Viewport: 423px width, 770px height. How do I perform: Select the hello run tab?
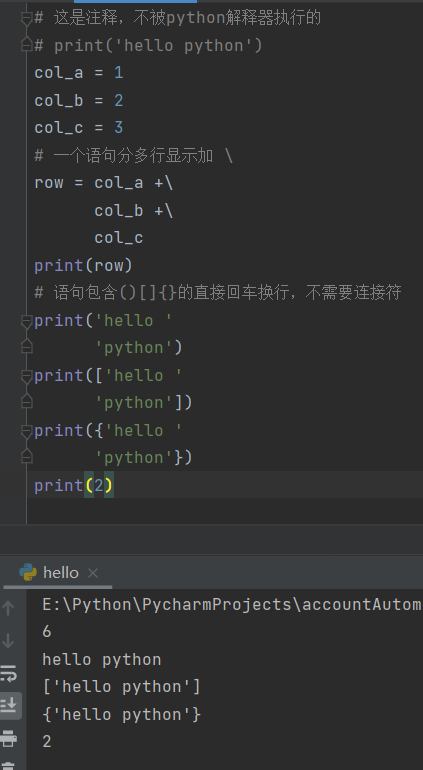pos(58,573)
